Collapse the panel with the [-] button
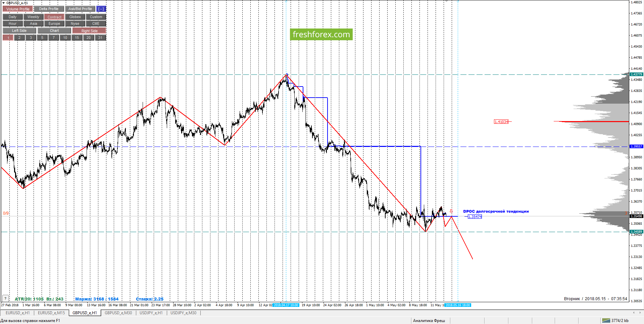644x324 pixels. (101, 9)
